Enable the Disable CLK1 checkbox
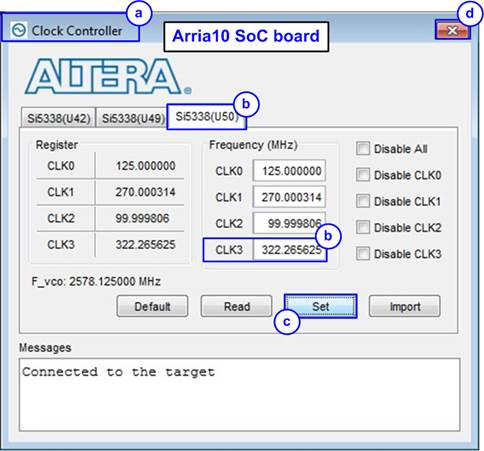 pyautogui.click(x=363, y=201)
